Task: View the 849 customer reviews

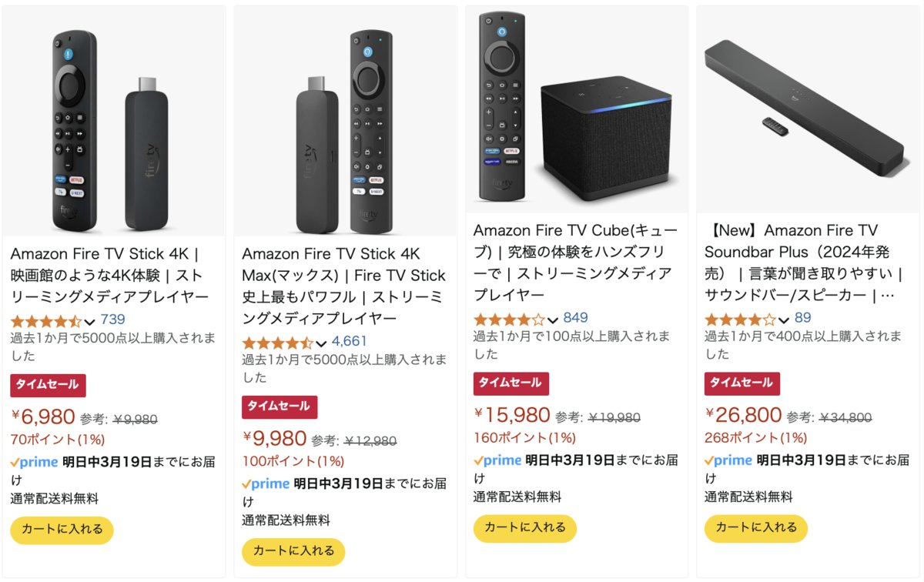Action: (x=575, y=318)
